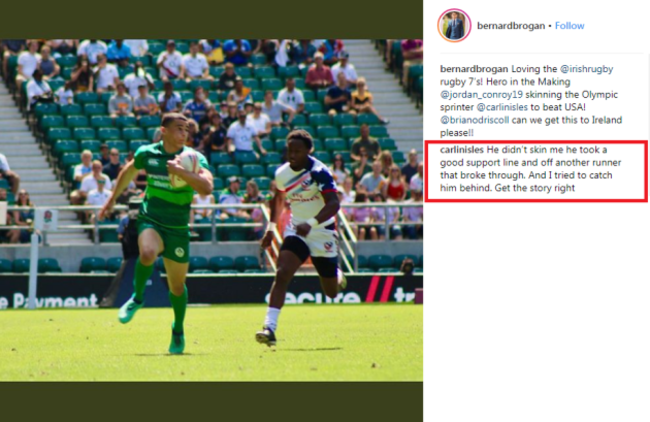This screenshot has width=650, height=422.
Task: Click the white 'secure' advertising board text
Action: click(312, 296)
